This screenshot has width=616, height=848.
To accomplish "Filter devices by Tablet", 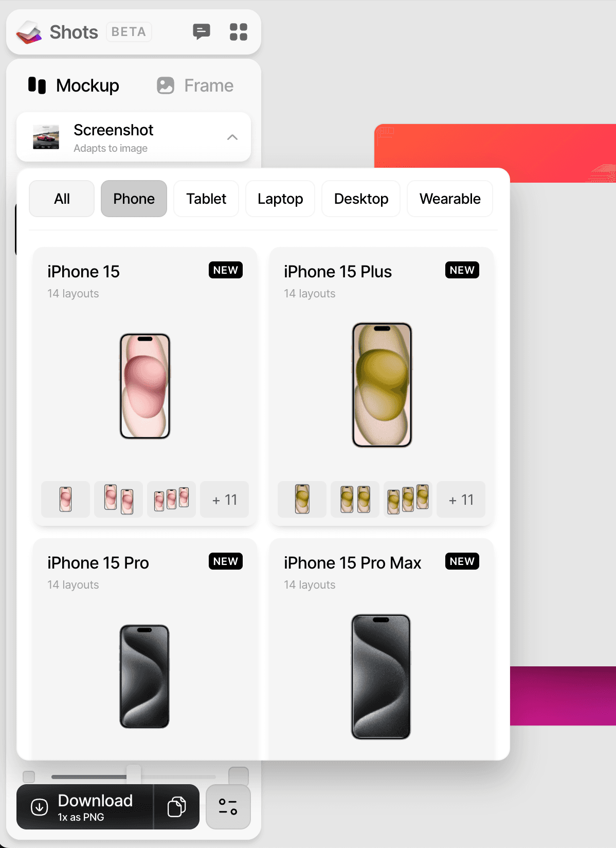I will pos(206,199).
